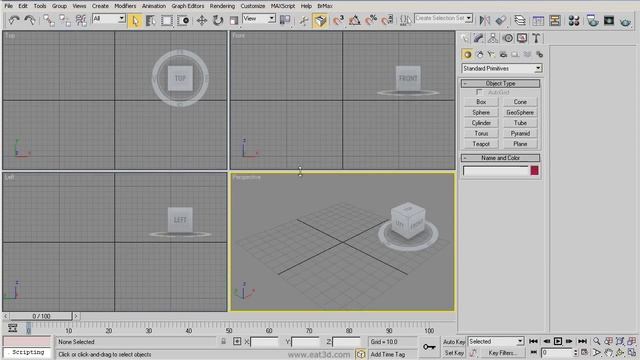
Task: Open the MAXScript menu
Action: (x=283, y=6)
